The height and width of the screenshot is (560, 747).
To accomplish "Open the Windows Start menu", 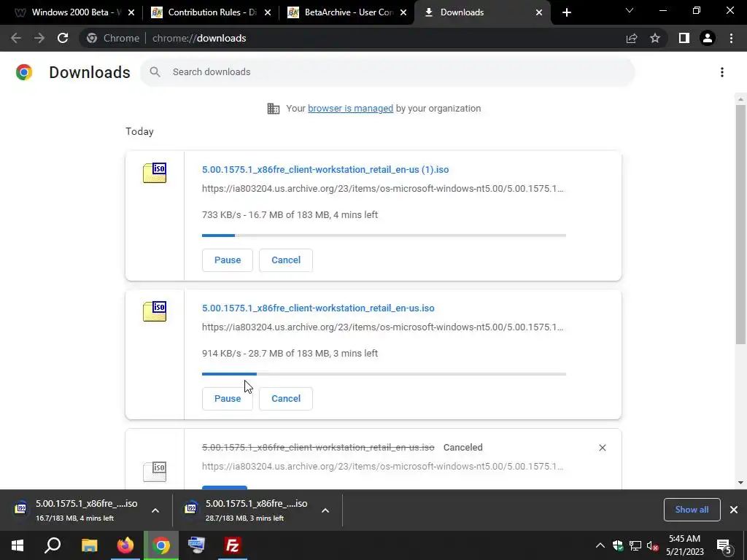I will tap(18, 545).
